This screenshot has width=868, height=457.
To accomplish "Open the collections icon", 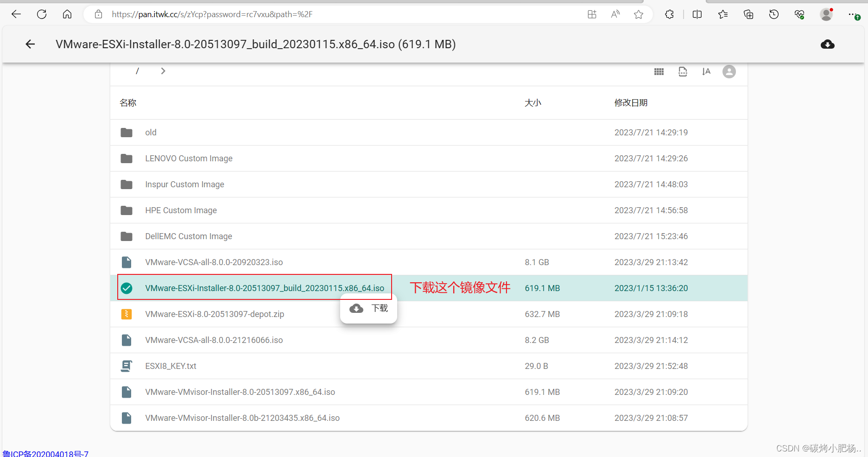I will [748, 14].
